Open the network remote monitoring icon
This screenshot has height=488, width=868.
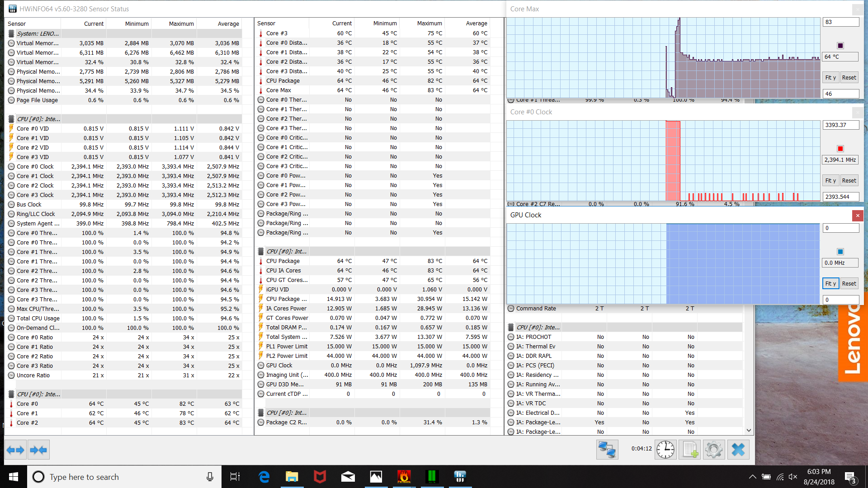[x=607, y=450]
